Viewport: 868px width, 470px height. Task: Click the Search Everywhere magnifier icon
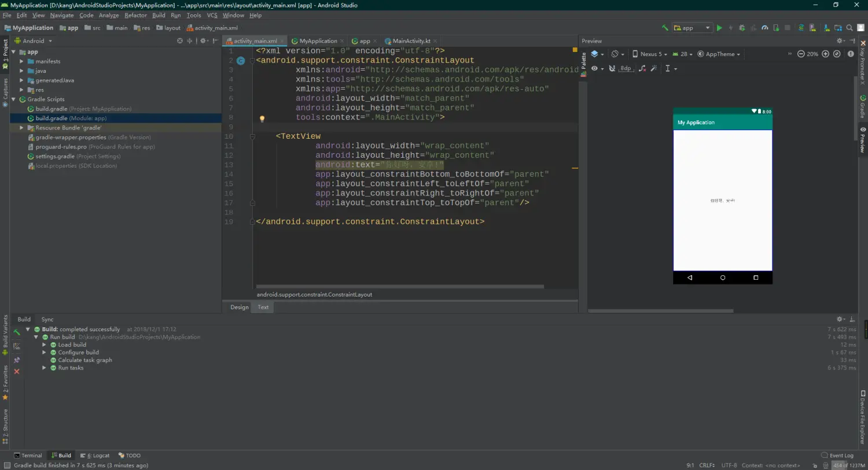849,28
